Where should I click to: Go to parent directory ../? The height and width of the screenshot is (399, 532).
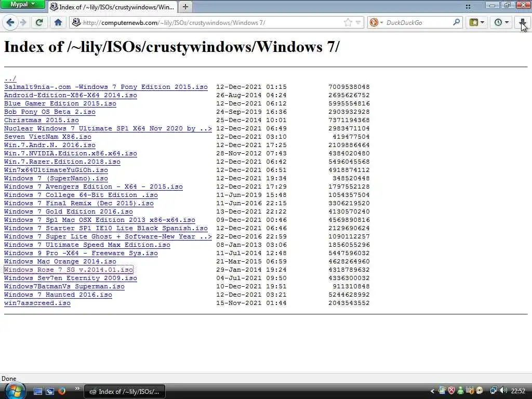(10, 79)
